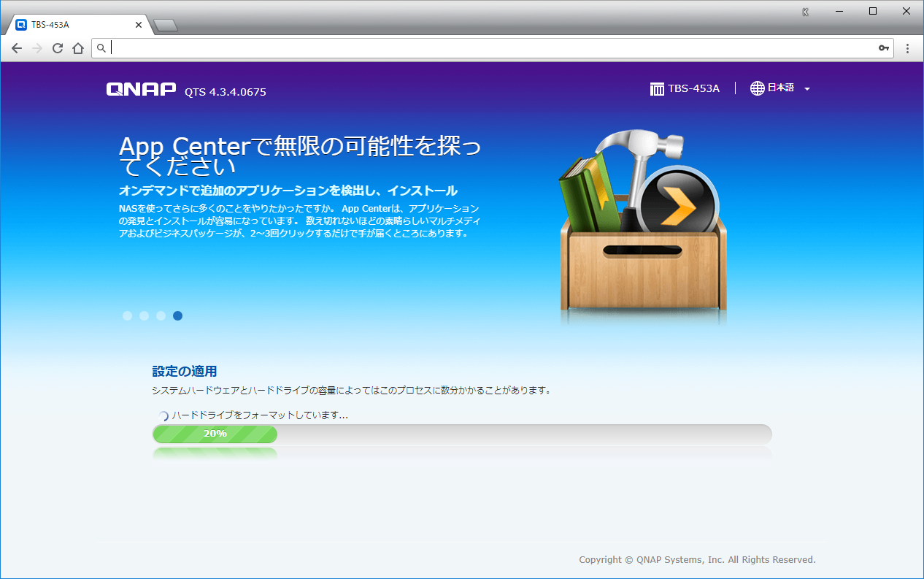924x579 pixels.
Task: Click the arrow next to 日本語
Action: pos(807,89)
